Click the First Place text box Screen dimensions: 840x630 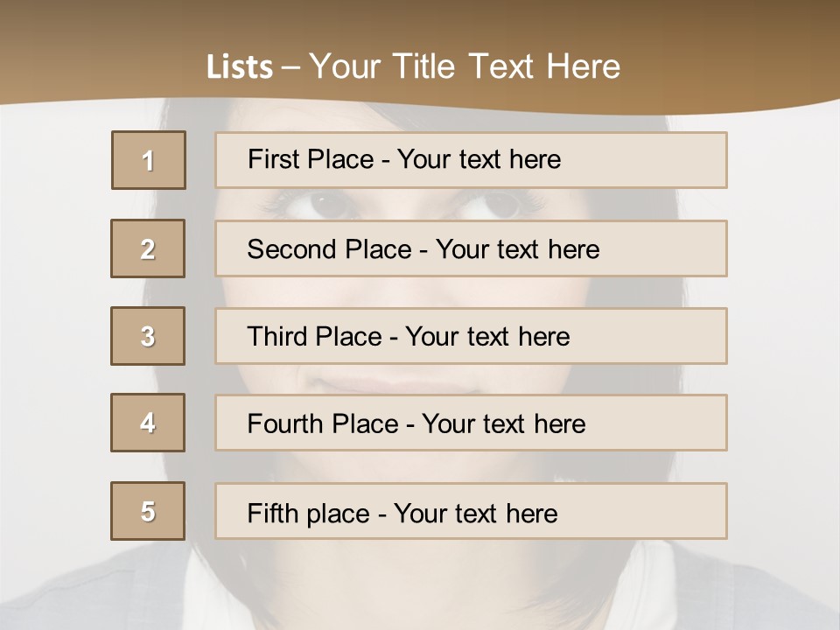click(x=471, y=160)
